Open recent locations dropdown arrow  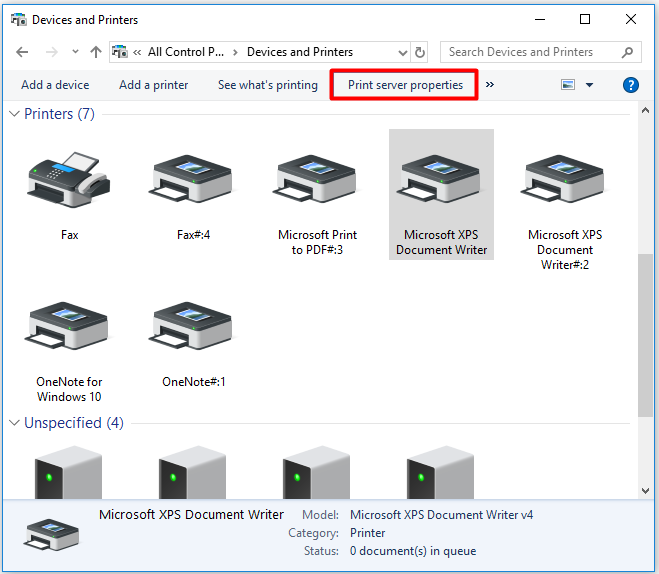(x=75, y=52)
